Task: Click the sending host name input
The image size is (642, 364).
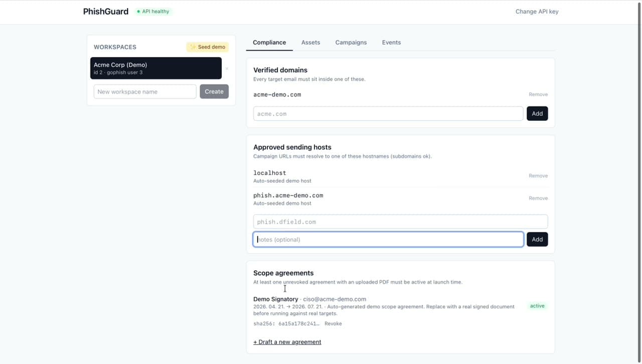Action: click(x=400, y=222)
